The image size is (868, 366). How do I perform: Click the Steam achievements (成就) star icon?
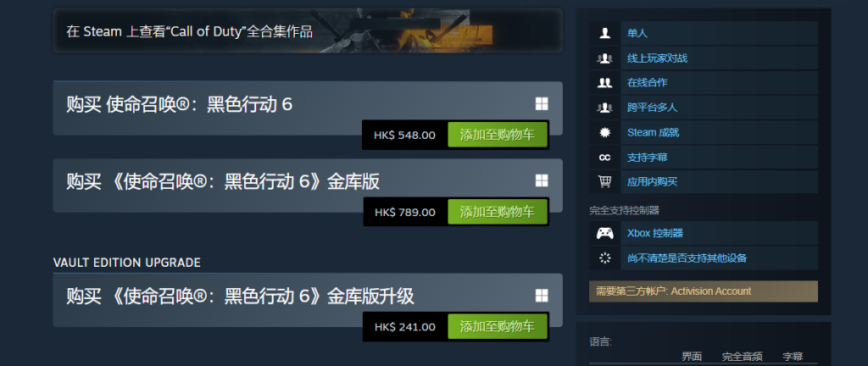[604, 133]
